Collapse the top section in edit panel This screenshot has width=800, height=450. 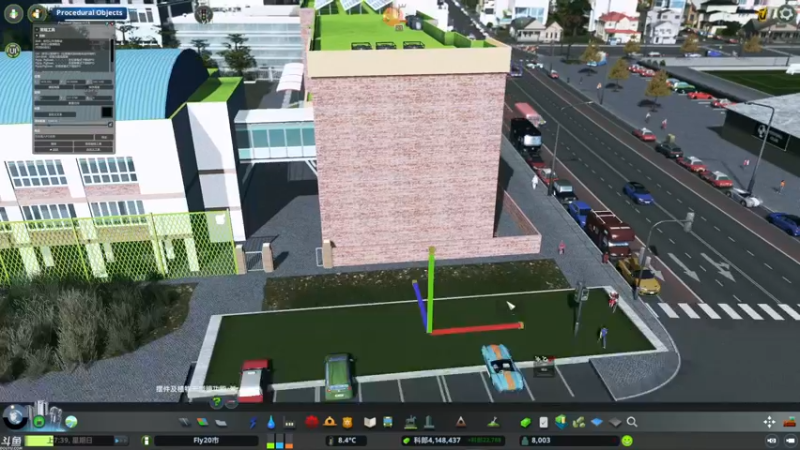37,30
